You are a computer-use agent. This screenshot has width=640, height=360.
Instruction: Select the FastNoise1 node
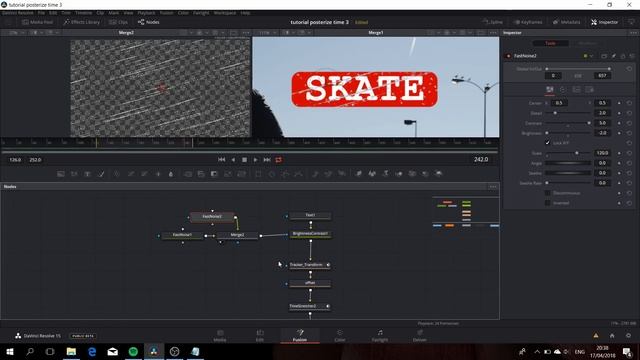(182, 235)
